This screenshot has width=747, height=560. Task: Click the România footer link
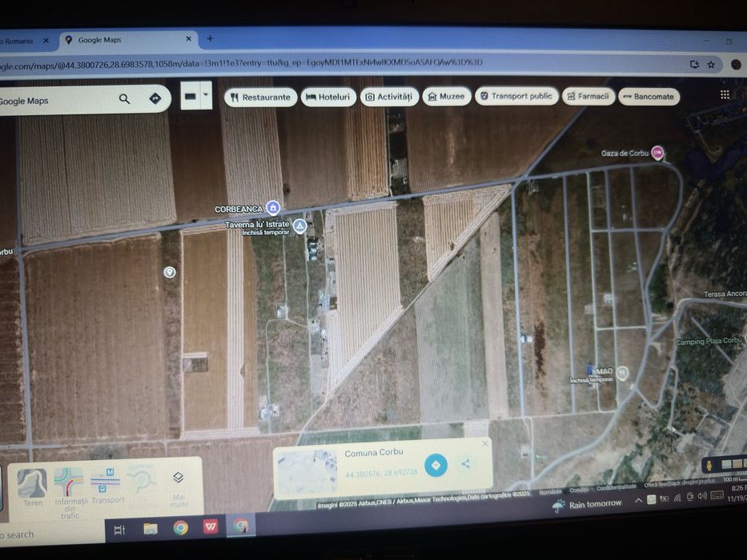pos(550,491)
